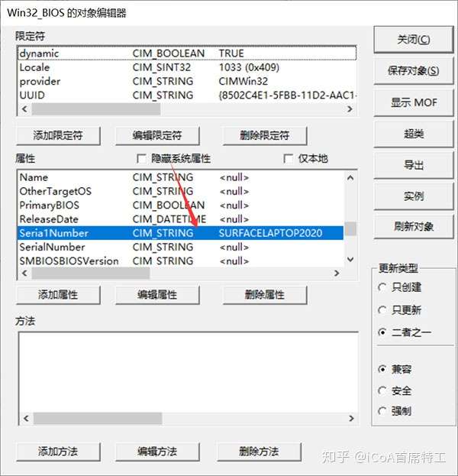Click methods list left scroll arrow
458x476 pixels.
26,419
